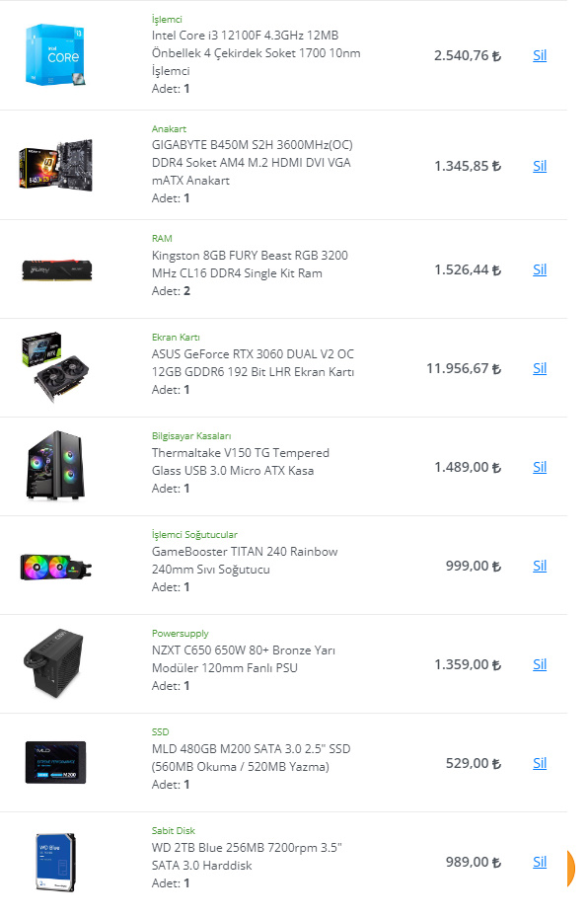This screenshot has height=917, width=588.
Task: Remove Intel Core i3 with Sil link
Action: [540, 55]
